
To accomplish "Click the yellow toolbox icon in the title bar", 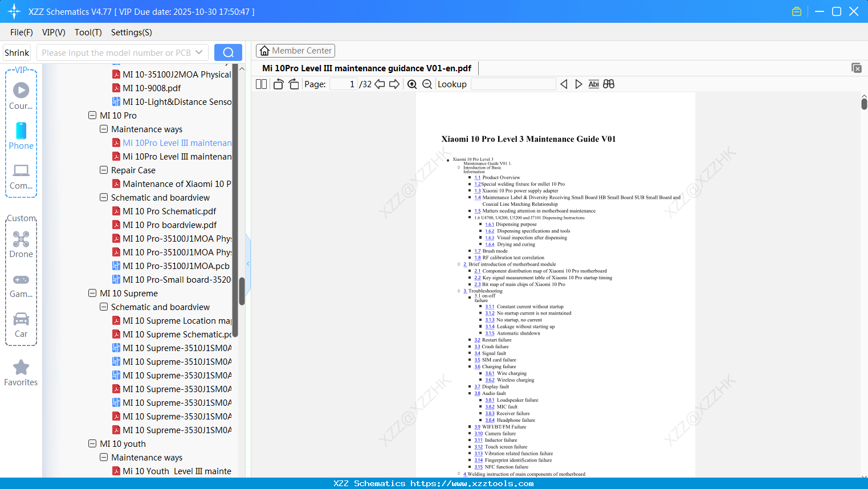I will (x=797, y=11).
